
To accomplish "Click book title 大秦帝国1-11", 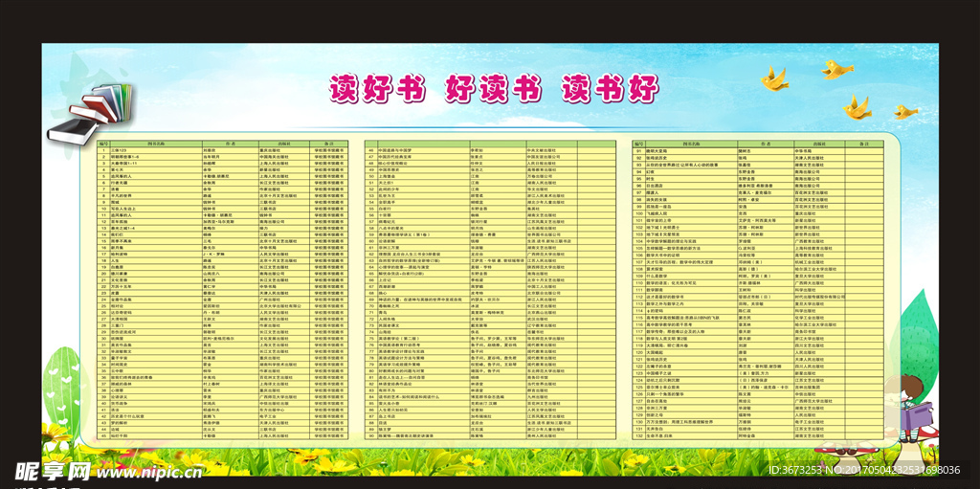I will coord(122,163).
